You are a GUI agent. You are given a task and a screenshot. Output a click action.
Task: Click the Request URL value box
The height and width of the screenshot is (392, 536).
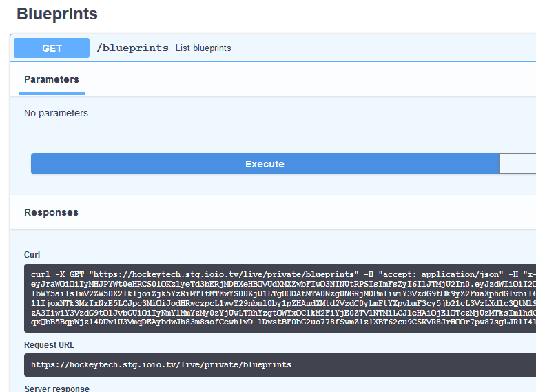click(276, 364)
